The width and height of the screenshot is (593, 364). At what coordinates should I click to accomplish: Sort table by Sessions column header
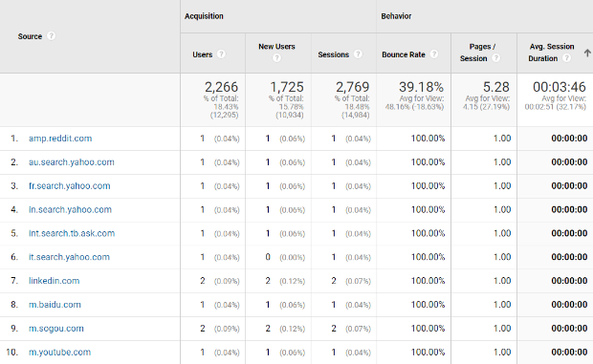[333, 54]
